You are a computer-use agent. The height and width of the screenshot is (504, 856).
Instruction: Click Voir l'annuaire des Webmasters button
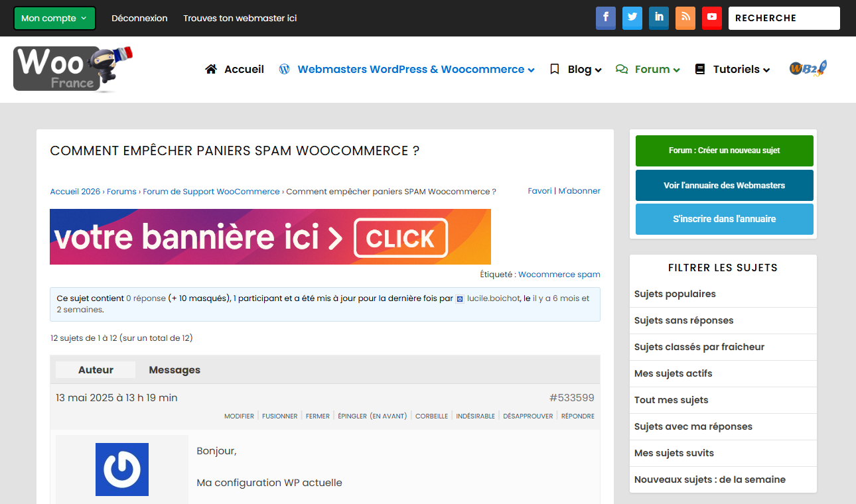724,185
